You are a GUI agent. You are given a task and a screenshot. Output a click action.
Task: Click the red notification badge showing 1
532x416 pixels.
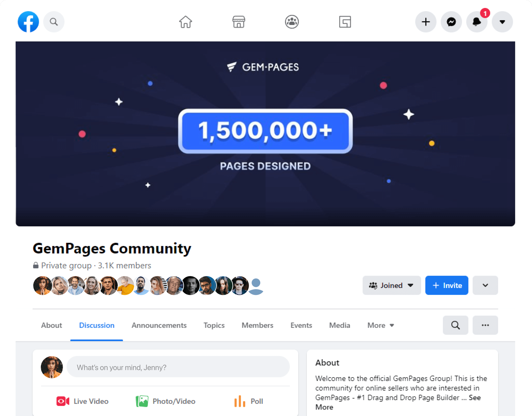pos(485,13)
